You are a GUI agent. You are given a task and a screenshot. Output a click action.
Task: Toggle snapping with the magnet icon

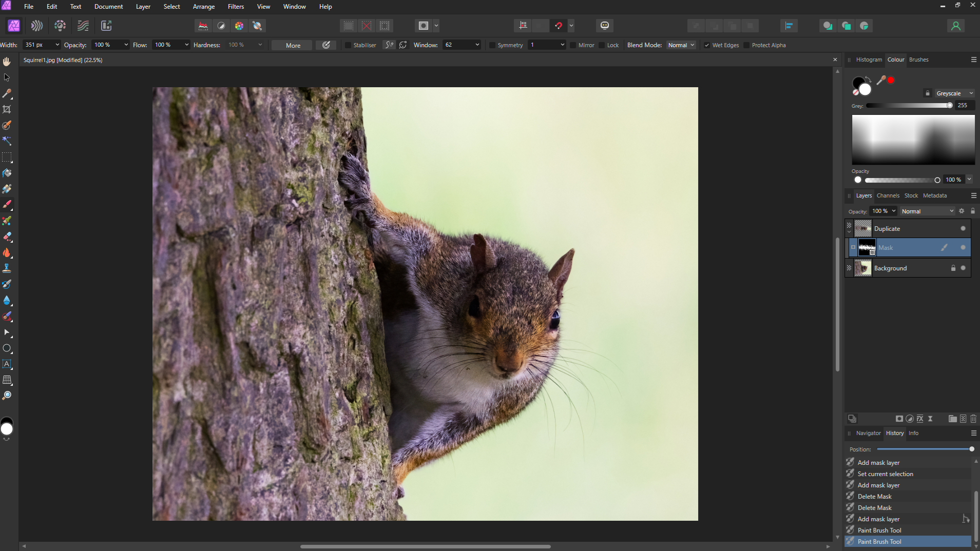click(x=559, y=26)
